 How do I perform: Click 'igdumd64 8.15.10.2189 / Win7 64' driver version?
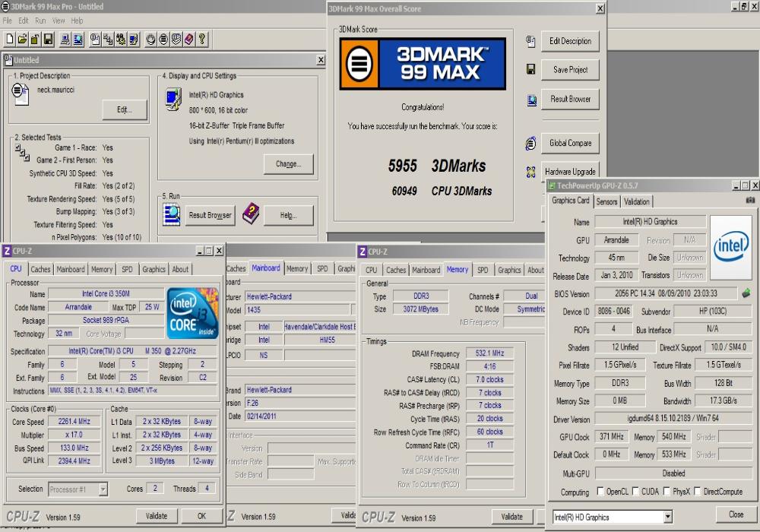coord(673,418)
